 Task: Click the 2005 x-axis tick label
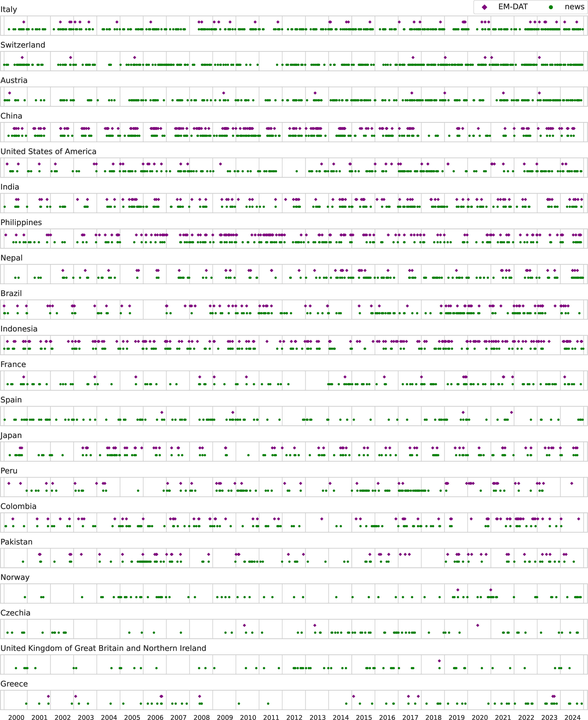pyautogui.click(x=132, y=717)
